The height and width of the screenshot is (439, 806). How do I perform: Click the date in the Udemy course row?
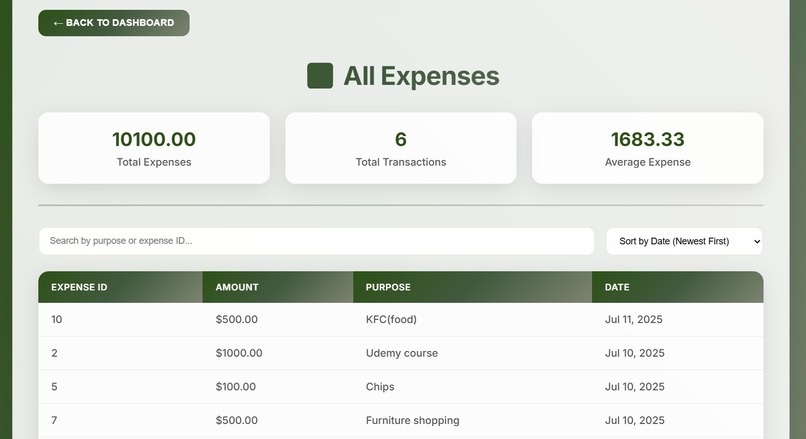677,353
